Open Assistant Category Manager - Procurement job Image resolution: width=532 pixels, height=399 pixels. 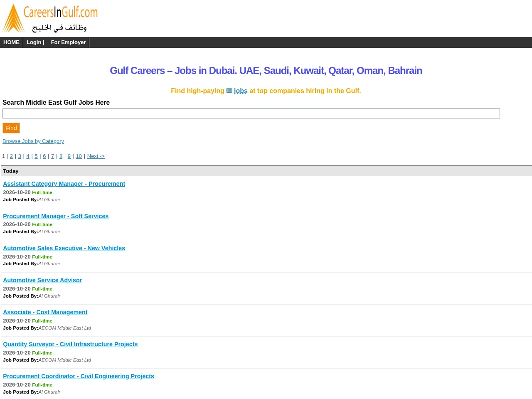point(64,184)
